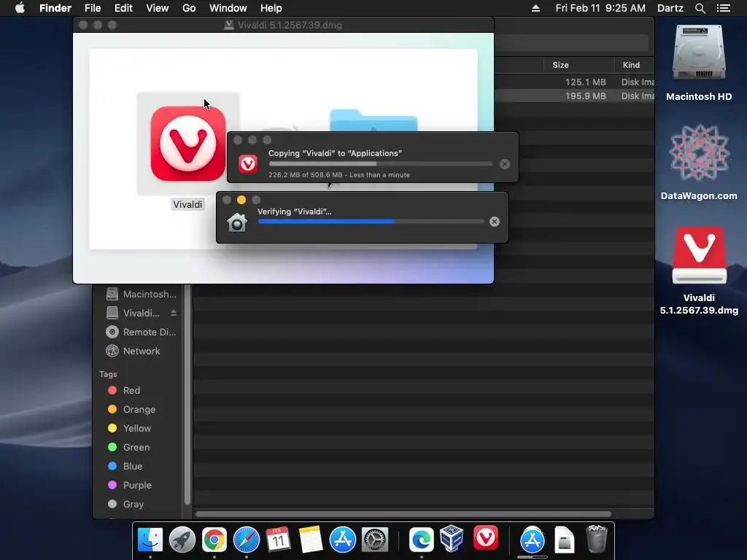
Task: Select the Green tag in the sidebar
Action: click(x=128, y=447)
